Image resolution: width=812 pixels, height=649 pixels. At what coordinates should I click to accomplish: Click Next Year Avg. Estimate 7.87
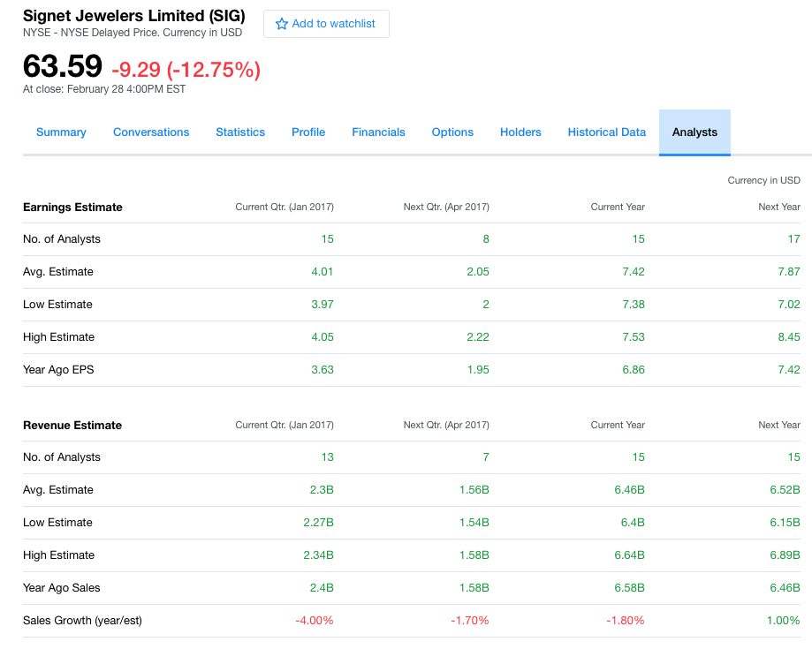(x=789, y=272)
